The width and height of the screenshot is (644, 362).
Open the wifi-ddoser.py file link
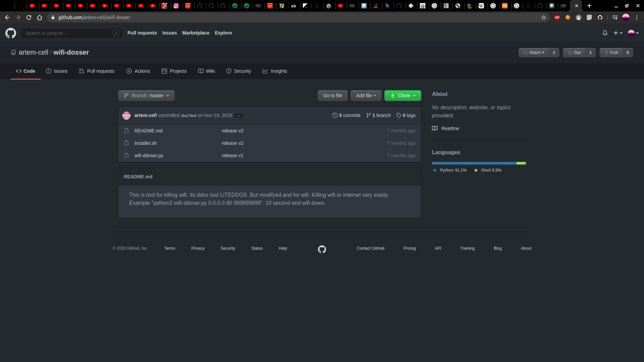[149, 156]
